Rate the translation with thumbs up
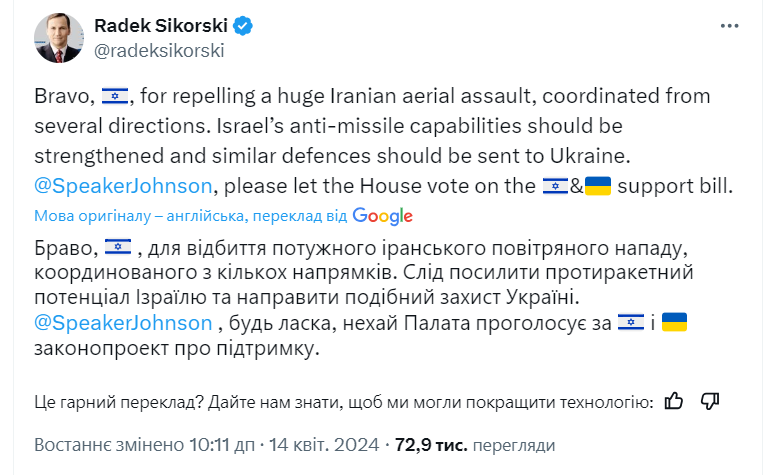 (x=674, y=401)
